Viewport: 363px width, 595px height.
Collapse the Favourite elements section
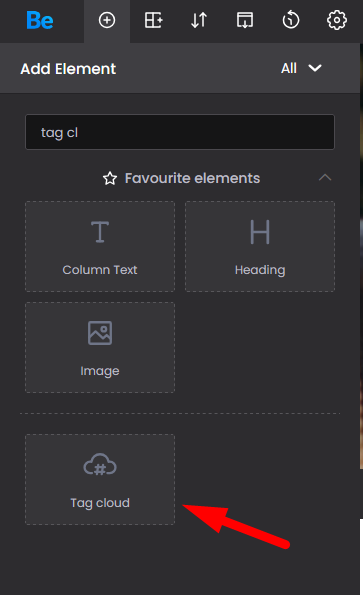tap(325, 178)
